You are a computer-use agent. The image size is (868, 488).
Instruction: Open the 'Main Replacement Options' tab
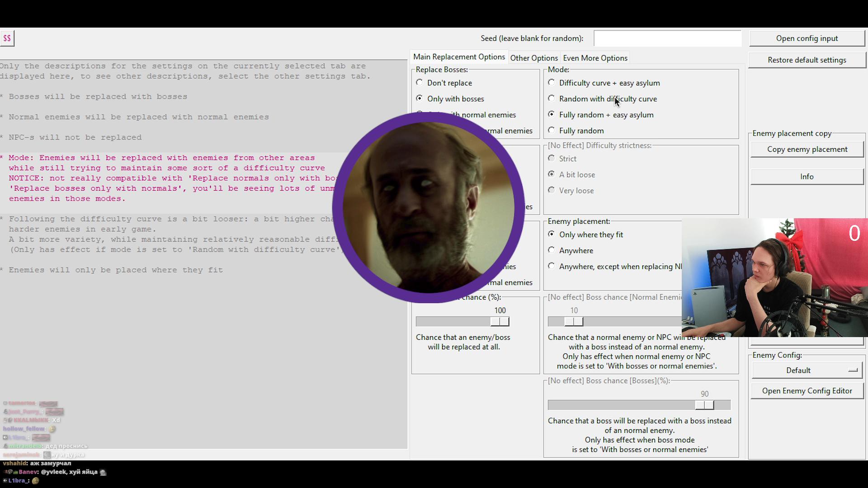pos(459,57)
